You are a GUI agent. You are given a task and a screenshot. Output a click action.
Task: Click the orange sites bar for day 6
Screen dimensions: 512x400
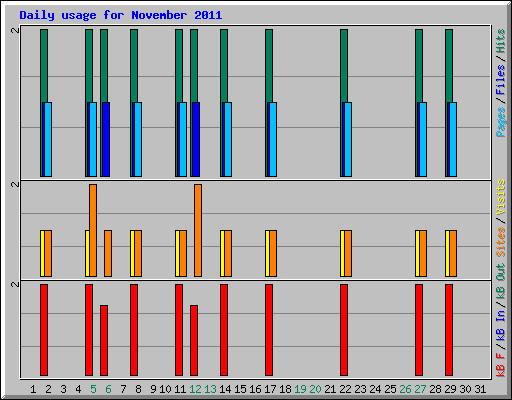tap(108, 253)
